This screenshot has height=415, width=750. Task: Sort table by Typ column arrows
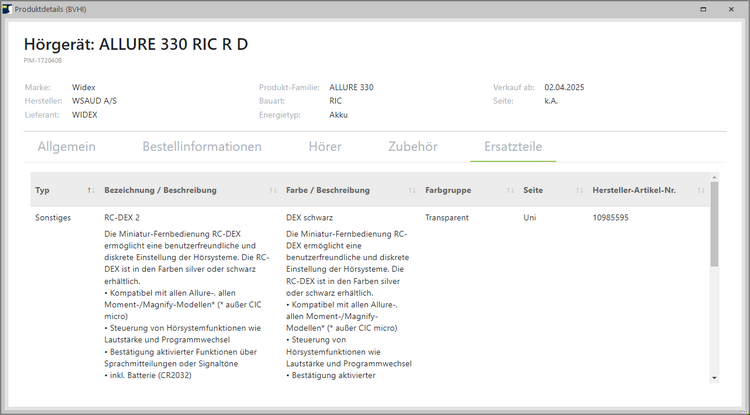pyautogui.click(x=91, y=190)
